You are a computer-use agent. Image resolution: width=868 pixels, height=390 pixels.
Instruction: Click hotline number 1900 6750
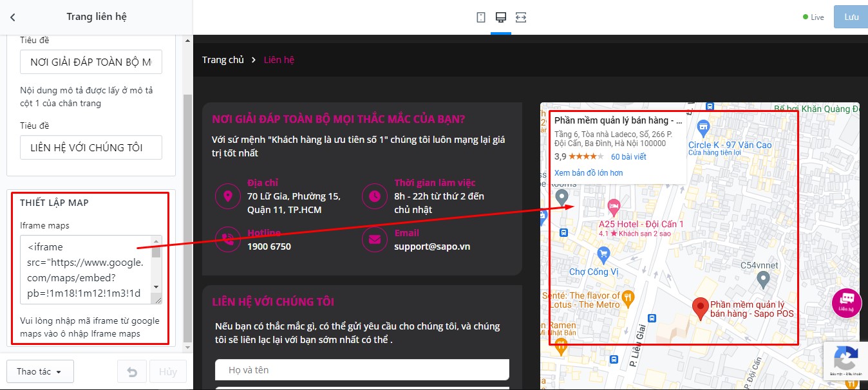tap(269, 246)
